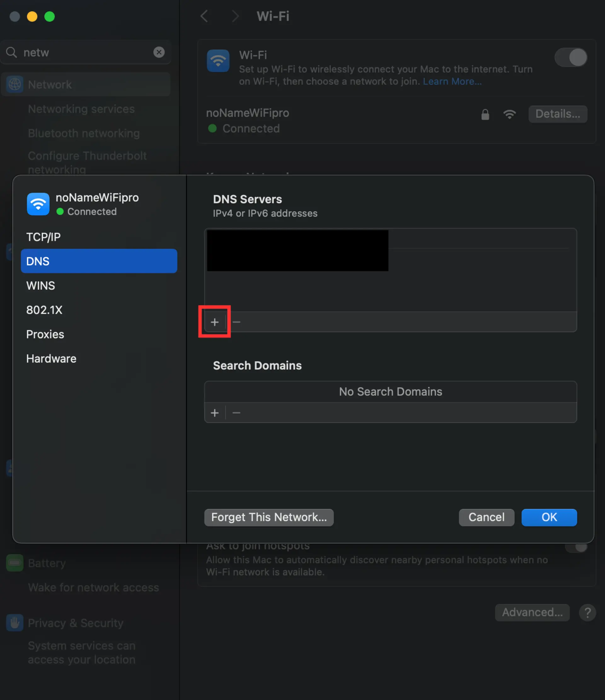Click the Wi-Fi icon in main pane
The height and width of the screenshot is (700, 605).
pos(218,61)
